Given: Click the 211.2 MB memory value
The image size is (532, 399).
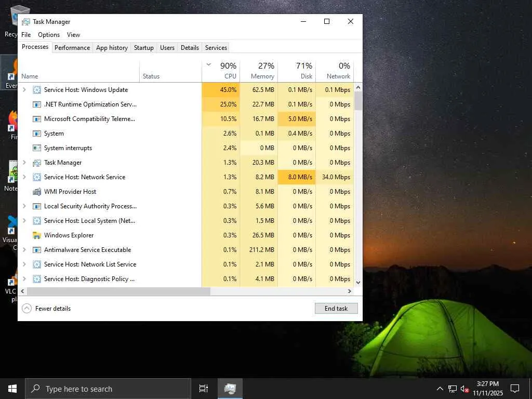Looking at the screenshot, I should [262, 250].
